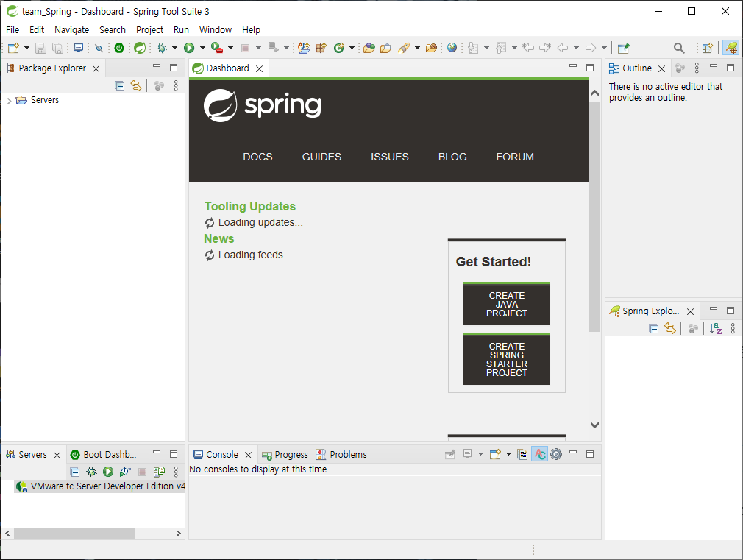
Task: Click the Open Task briefcase-folder toolbar icon
Action: tap(385, 48)
